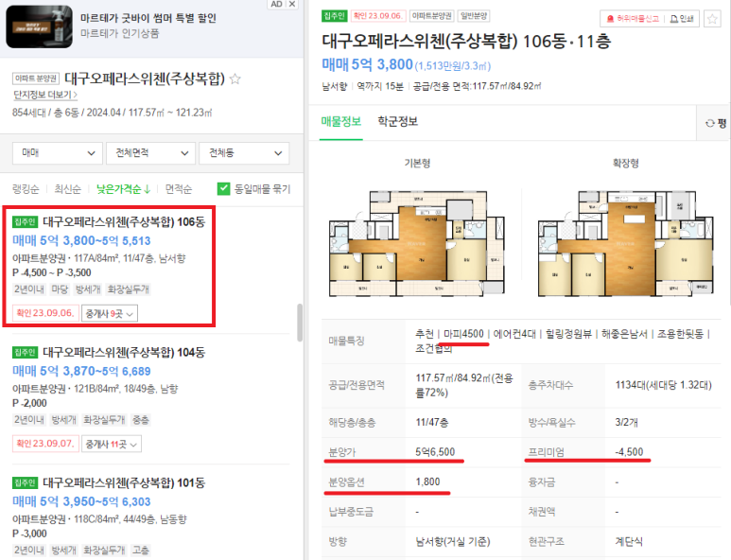Viewport: 731px width, 560px height.
Task: Click the 확장형 floor plan image
Action: click(626, 243)
